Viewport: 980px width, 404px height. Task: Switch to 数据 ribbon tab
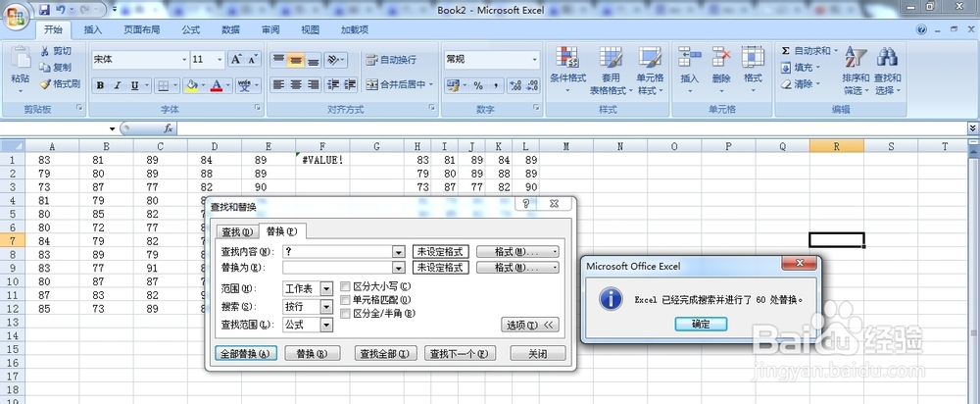point(230,29)
